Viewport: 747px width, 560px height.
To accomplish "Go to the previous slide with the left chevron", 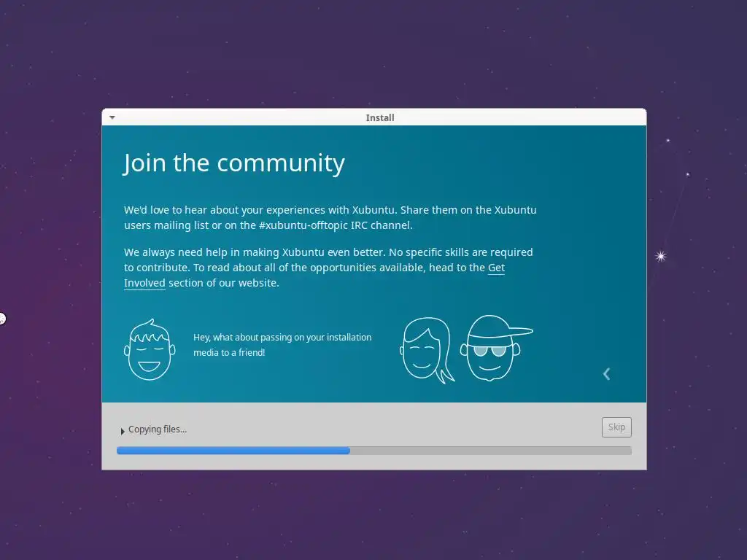I will (606, 374).
